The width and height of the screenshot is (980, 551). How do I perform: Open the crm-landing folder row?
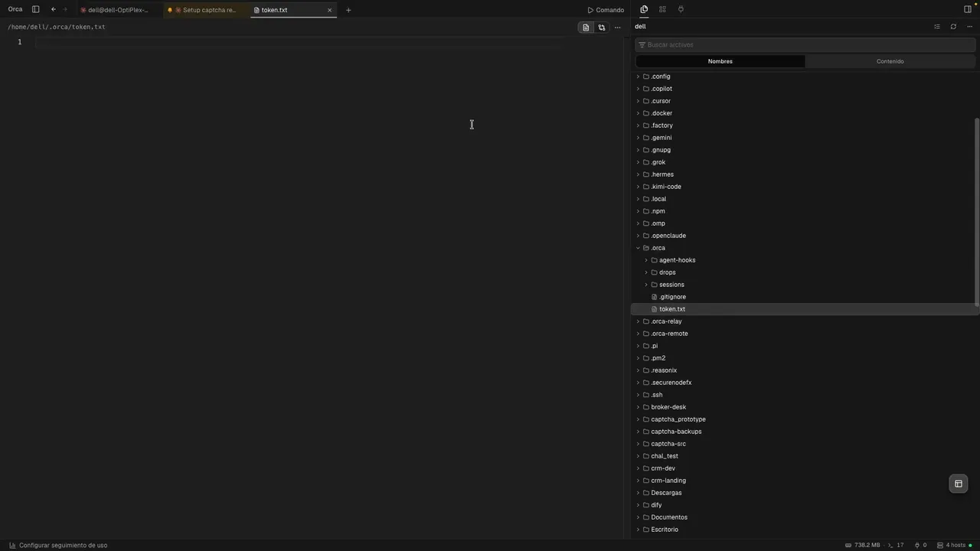pyautogui.click(x=802, y=481)
